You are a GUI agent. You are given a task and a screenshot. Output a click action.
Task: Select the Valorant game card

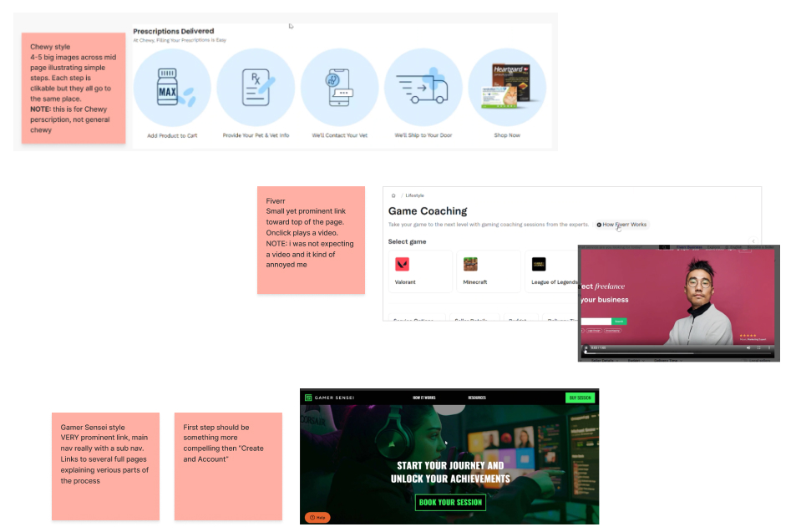pyautogui.click(x=420, y=271)
